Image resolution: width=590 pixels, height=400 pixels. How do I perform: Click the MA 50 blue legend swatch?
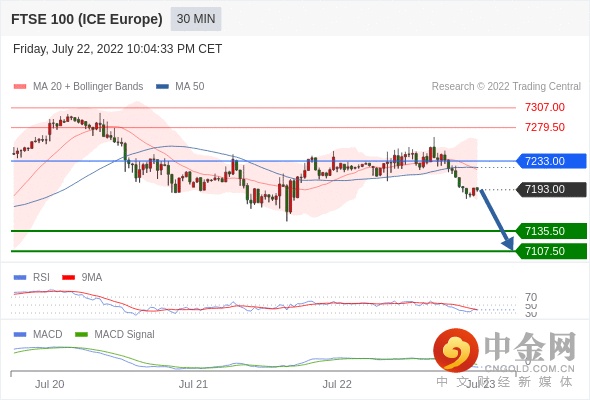click(162, 87)
